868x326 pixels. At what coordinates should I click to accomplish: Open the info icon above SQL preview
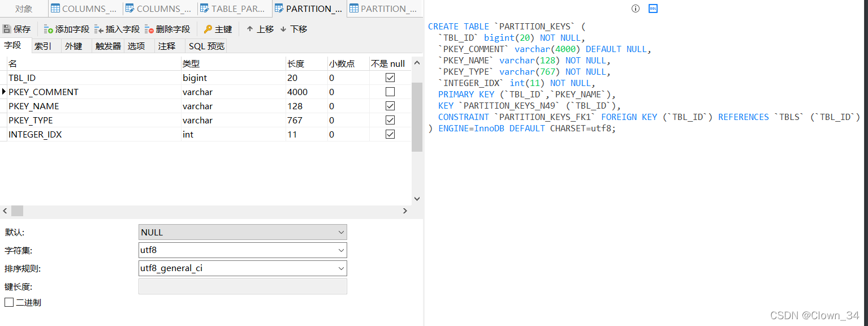pyautogui.click(x=636, y=8)
